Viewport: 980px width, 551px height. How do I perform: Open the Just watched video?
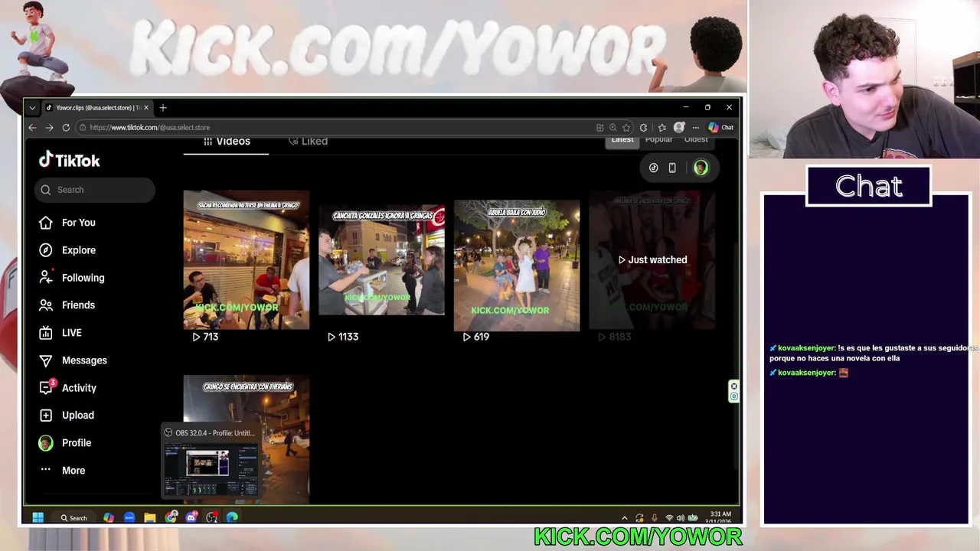652,260
